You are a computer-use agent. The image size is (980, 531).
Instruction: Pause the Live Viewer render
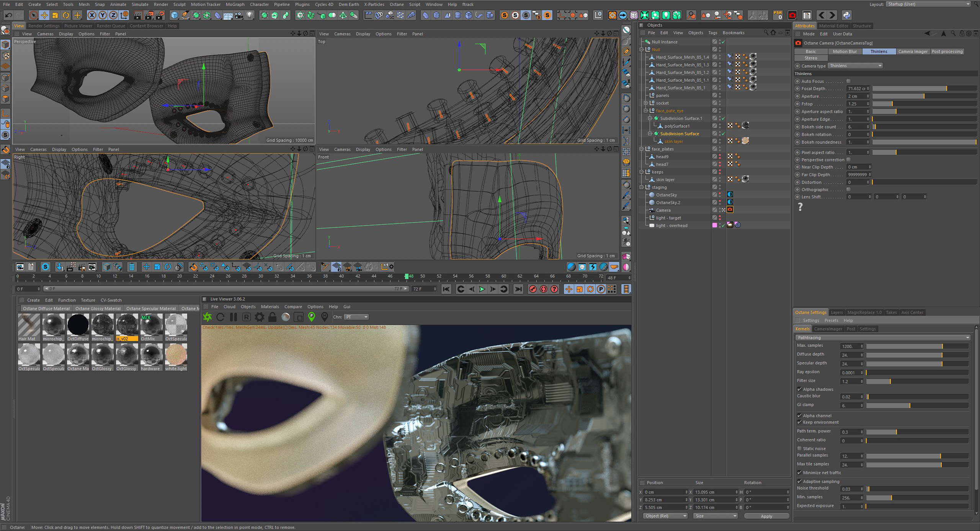(233, 317)
